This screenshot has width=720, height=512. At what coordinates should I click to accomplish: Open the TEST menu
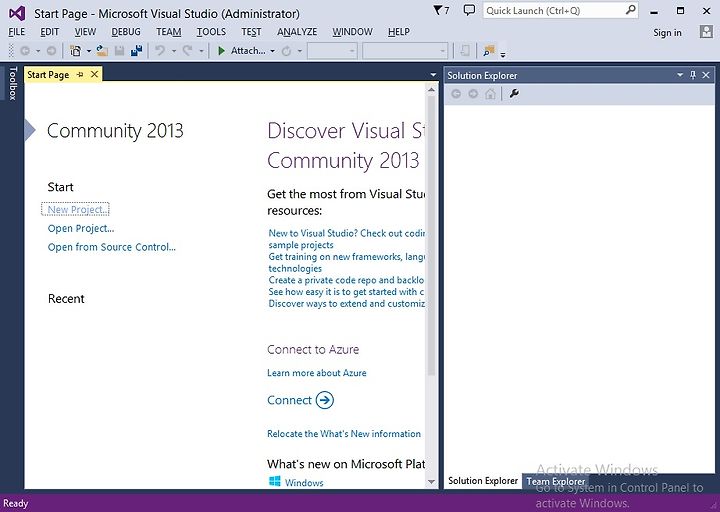[x=251, y=32]
